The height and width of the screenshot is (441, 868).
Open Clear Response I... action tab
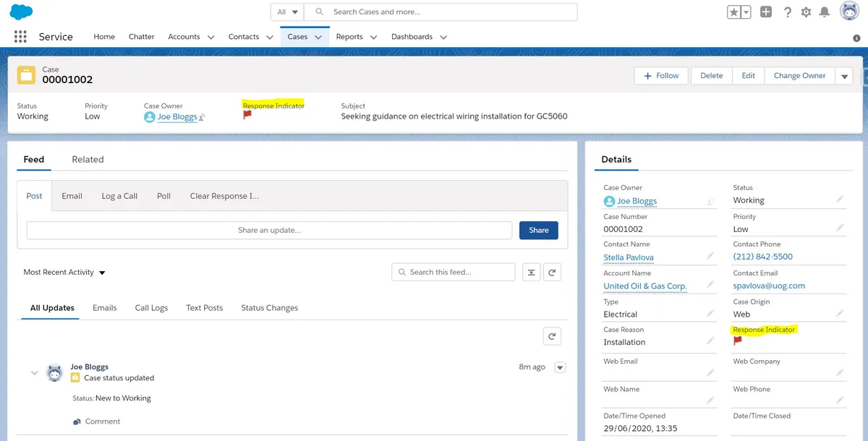(224, 196)
